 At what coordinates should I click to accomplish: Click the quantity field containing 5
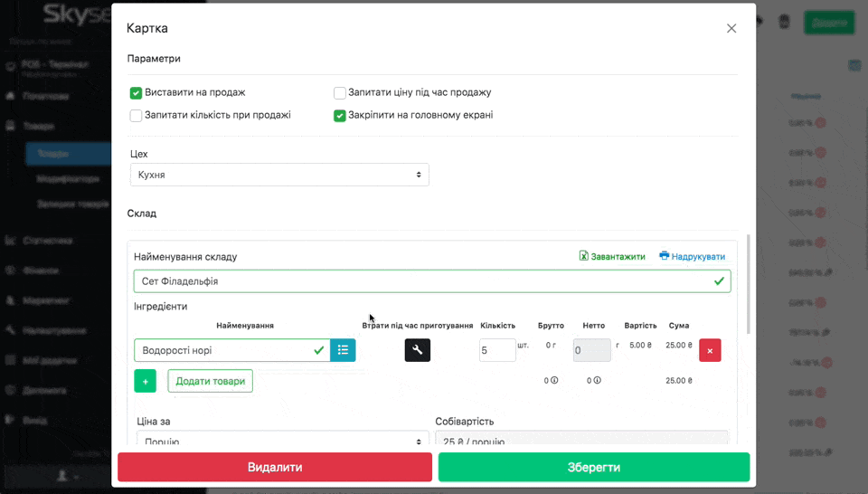[496, 350]
